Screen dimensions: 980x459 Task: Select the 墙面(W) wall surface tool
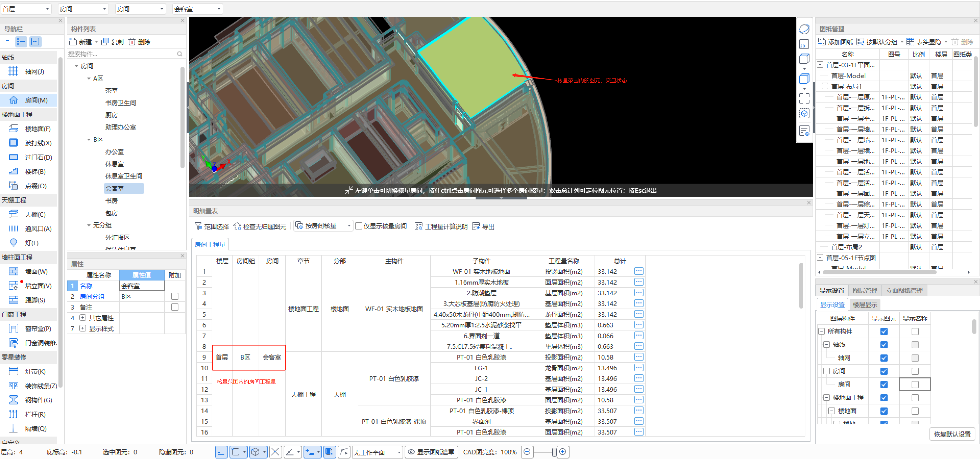29,271
